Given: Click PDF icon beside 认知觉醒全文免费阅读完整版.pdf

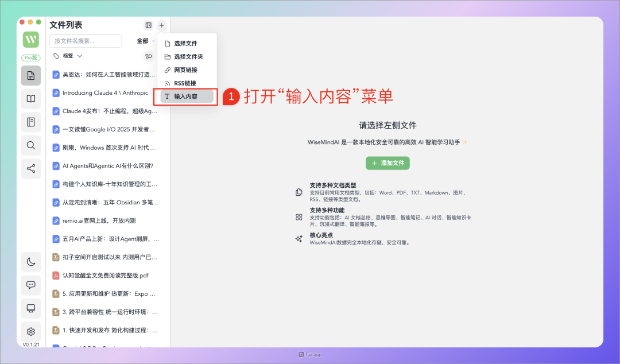Looking at the screenshot, I should (56, 276).
